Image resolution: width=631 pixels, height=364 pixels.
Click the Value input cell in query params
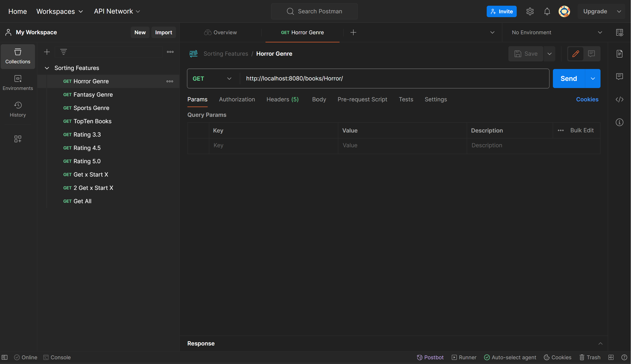402,146
